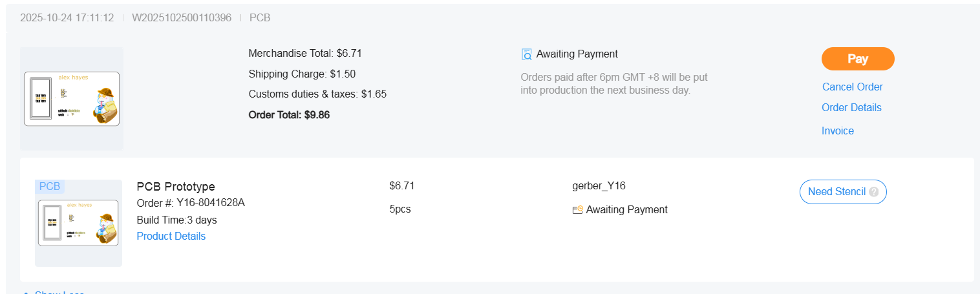The width and height of the screenshot is (980, 294).
Task: Click the Customs duties & taxes line
Action: (317, 94)
